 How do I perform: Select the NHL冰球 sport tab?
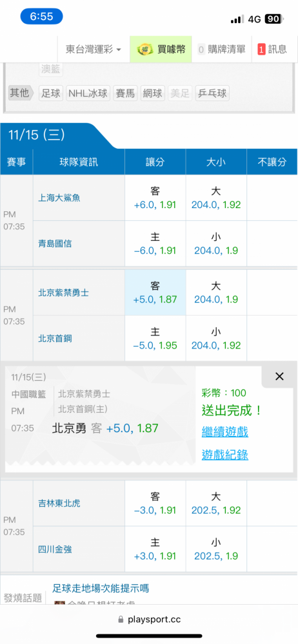point(88,93)
